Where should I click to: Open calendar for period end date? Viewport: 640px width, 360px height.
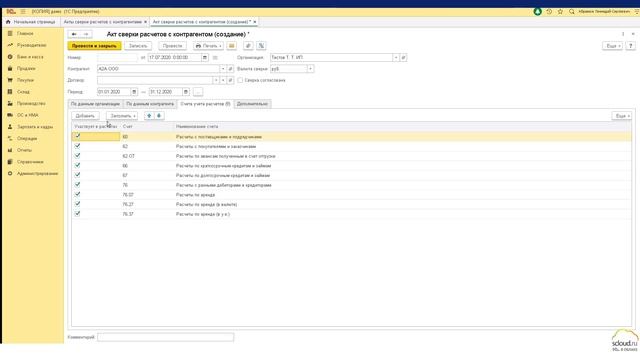pos(186,92)
